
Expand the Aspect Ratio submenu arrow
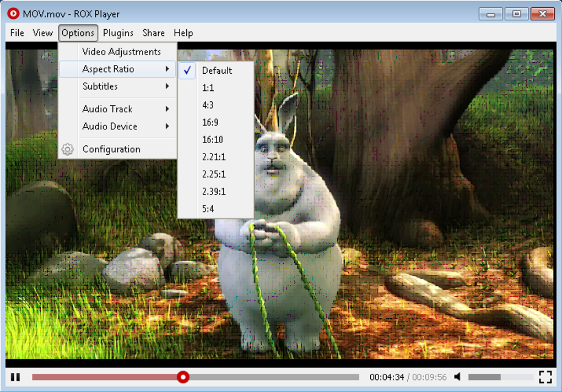coord(167,69)
